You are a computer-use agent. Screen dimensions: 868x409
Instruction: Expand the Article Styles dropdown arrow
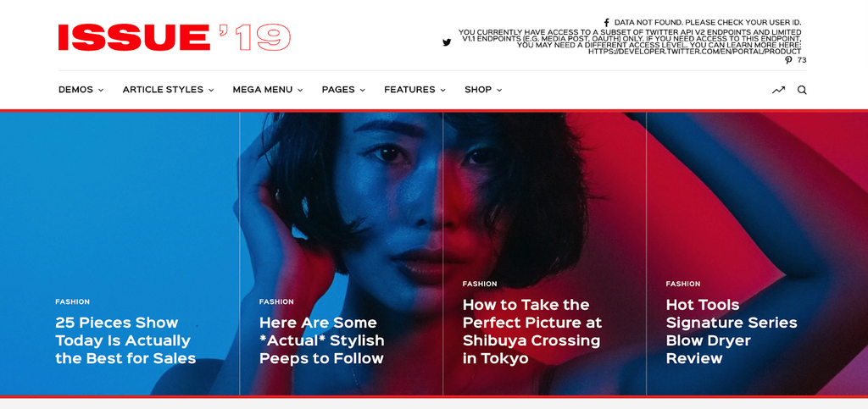211,90
